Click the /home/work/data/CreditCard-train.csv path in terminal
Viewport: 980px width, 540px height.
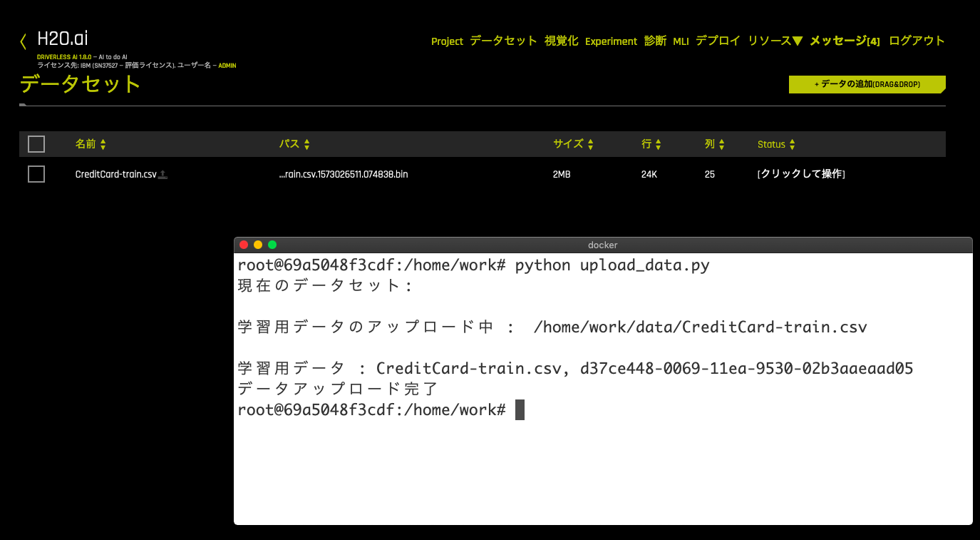coord(700,327)
